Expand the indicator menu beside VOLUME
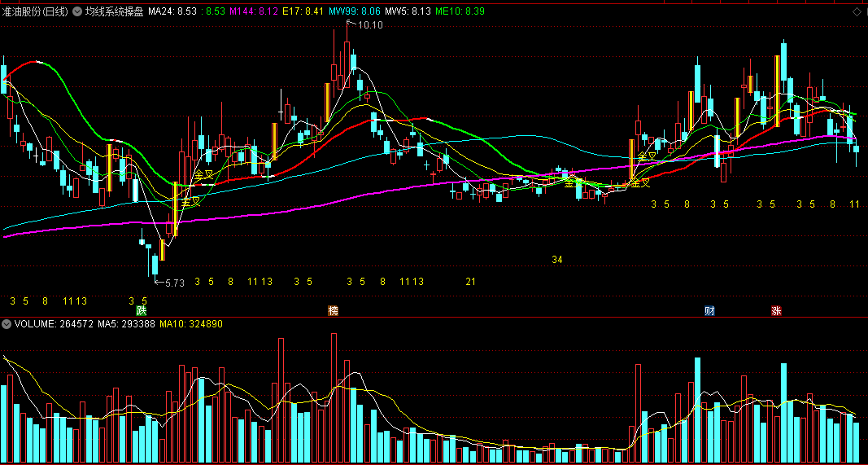This screenshot has width=868, height=465. click(x=7, y=323)
